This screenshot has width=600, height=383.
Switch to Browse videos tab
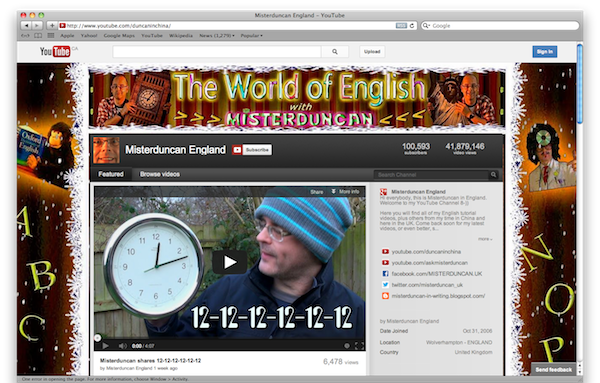(x=160, y=174)
